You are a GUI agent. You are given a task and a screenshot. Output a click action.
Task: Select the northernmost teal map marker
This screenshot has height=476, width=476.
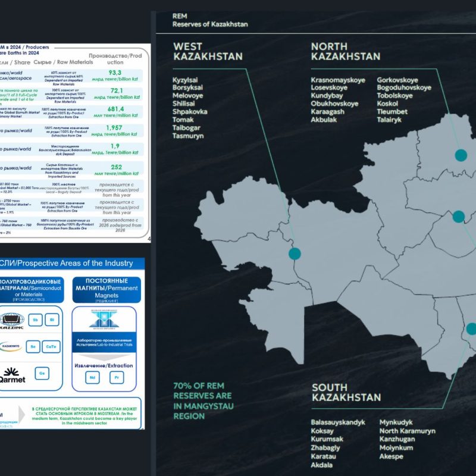pos(461,155)
